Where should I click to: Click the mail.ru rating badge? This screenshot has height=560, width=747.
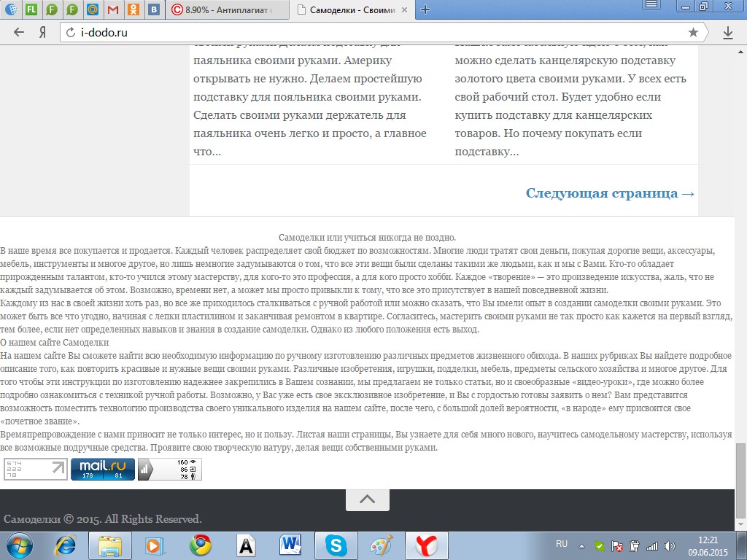click(x=102, y=469)
